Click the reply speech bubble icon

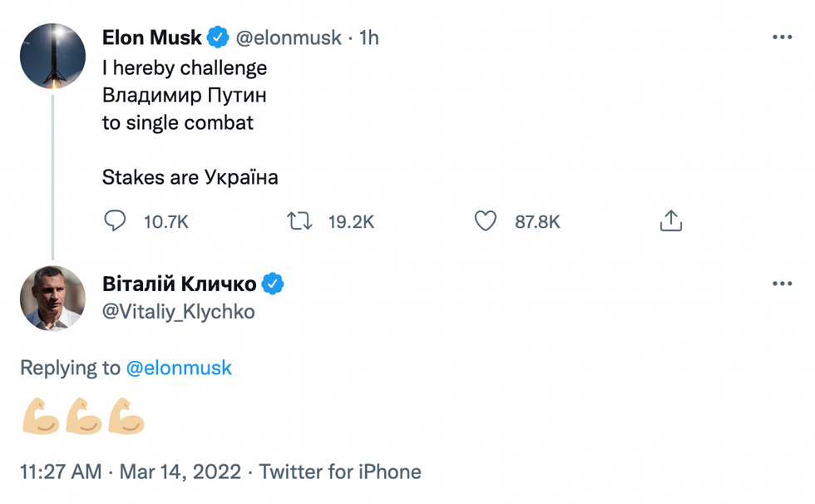(x=115, y=221)
